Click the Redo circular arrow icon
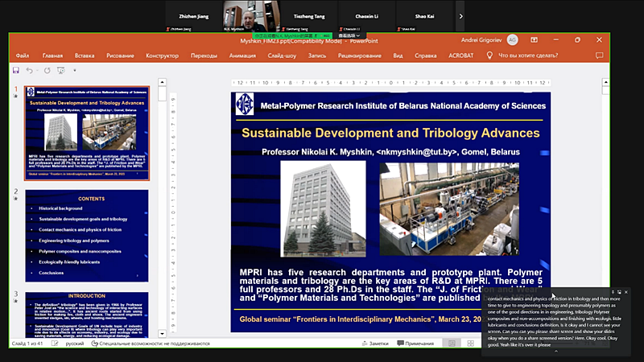The image size is (644, 362). pyautogui.click(x=47, y=70)
